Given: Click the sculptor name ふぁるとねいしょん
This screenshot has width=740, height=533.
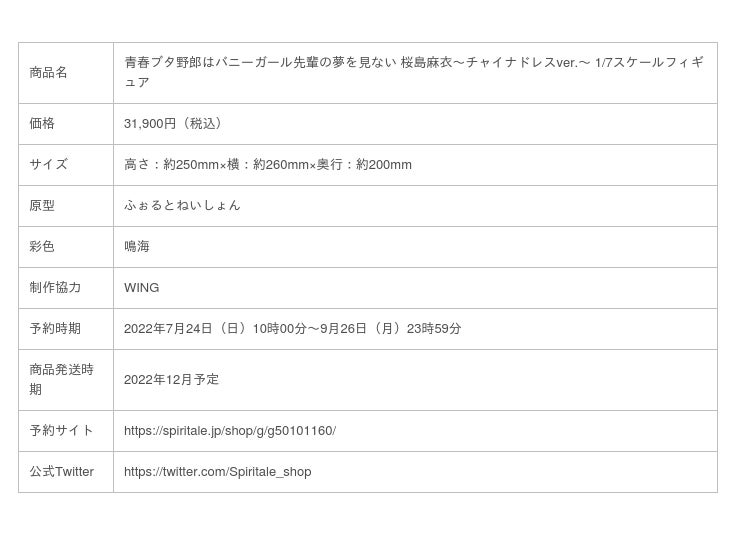Looking at the screenshot, I should [x=182, y=206].
